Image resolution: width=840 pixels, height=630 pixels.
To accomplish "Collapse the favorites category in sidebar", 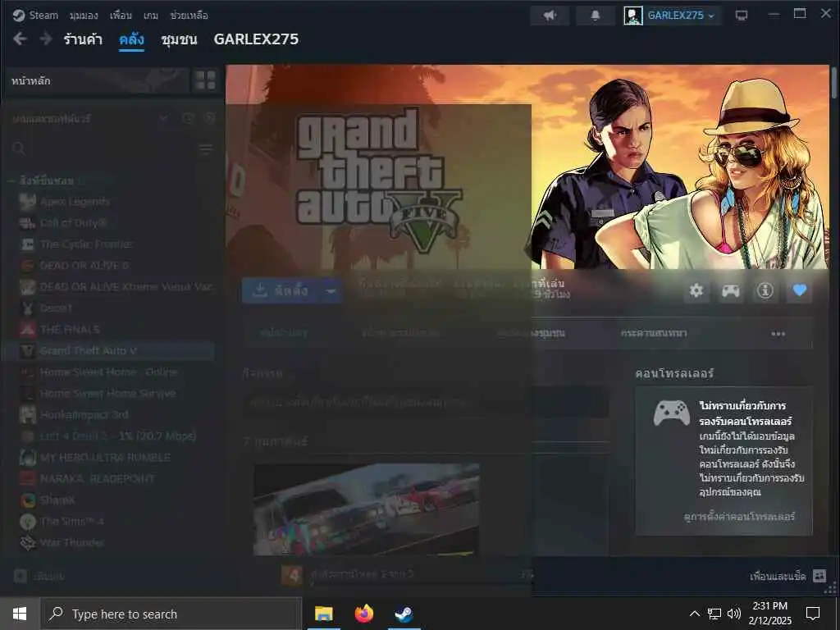I will click(11, 180).
